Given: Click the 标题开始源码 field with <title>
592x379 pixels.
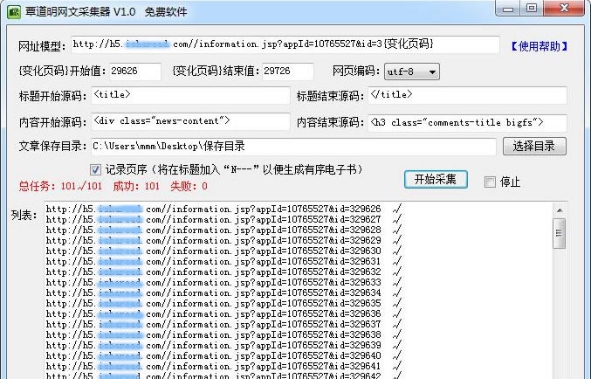Looking at the screenshot, I should pyautogui.click(x=191, y=95).
